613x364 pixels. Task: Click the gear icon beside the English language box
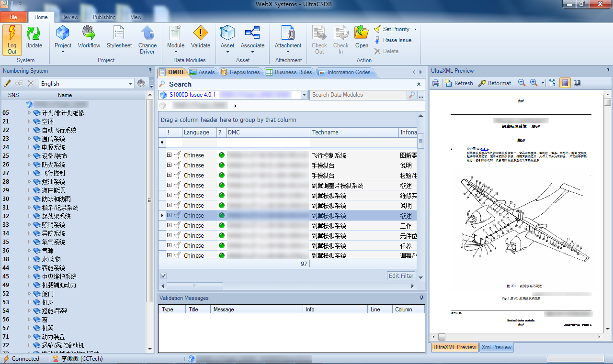[x=141, y=83]
